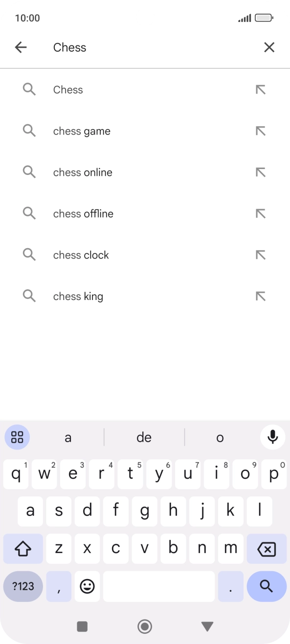This screenshot has height=644, width=290.
Task: Tap the magnifying glass next to 'chess game'
Action: 29,130
